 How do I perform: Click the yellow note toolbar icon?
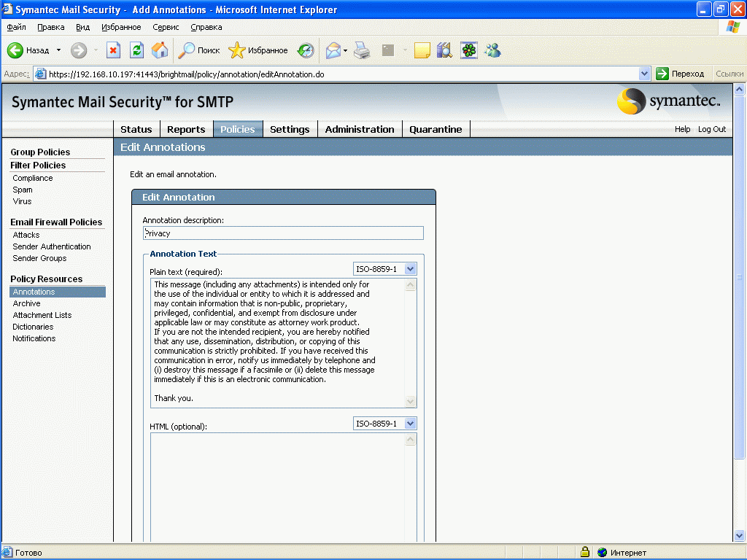tap(422, 50)
